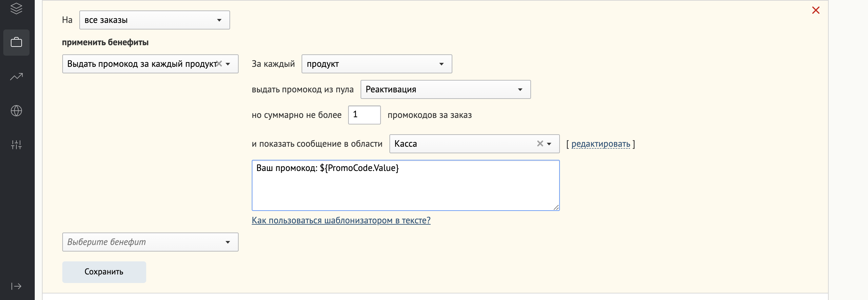Click the 'Сохранить' button

[x=104, y=272]
